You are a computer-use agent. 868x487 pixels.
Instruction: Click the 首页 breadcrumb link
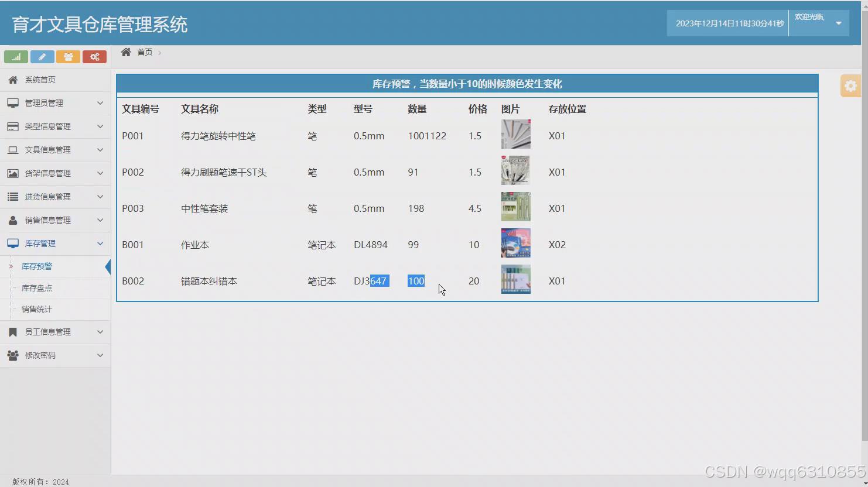coord(145,52)
